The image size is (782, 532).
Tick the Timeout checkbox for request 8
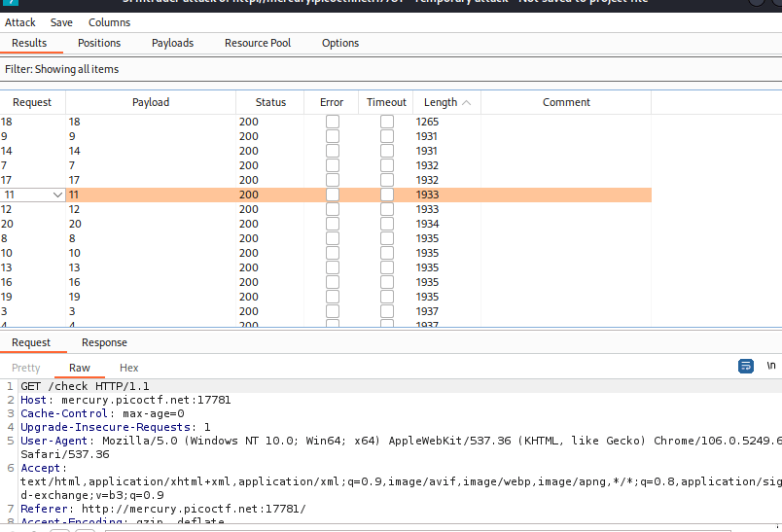[x=387, y=238]
